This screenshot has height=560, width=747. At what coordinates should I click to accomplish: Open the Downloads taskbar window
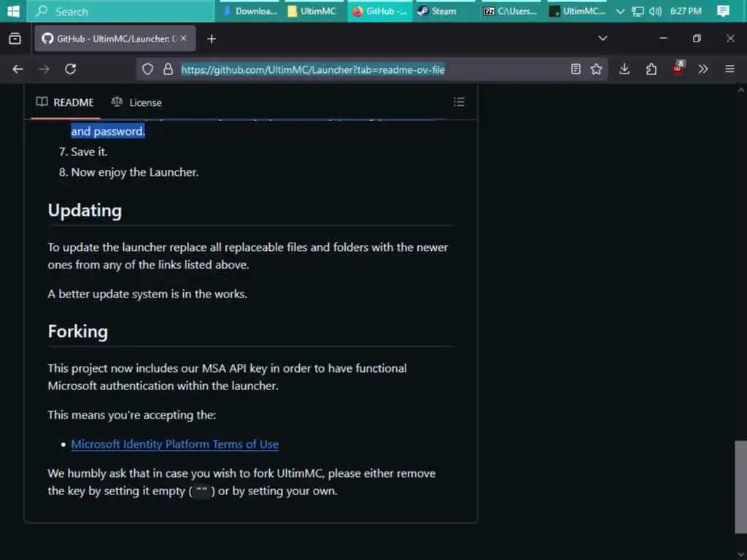(249, 11)
